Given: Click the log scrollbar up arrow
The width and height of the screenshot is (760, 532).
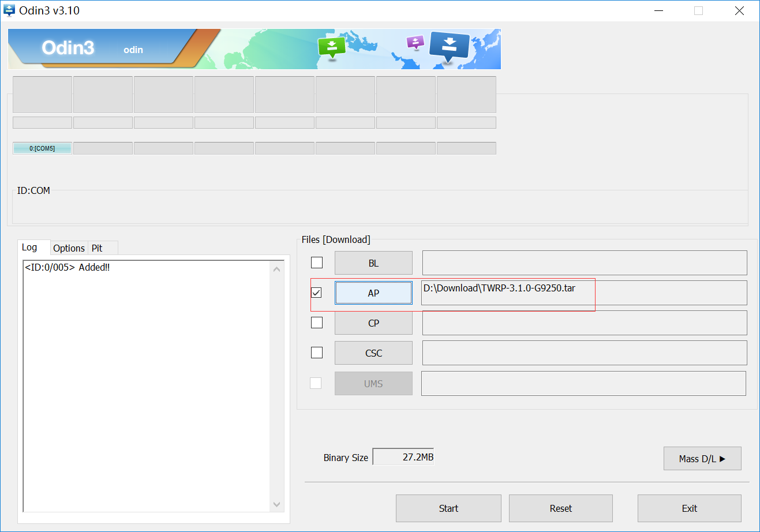Looking at the screenshot, I should click(x=277, y=269).
